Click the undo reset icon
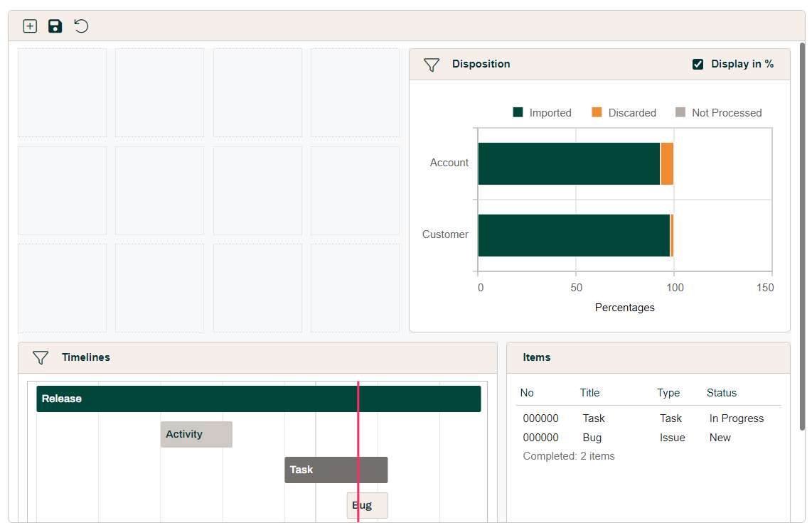The height and width of the screenshot is (530, 812). (x=82, y=26)
